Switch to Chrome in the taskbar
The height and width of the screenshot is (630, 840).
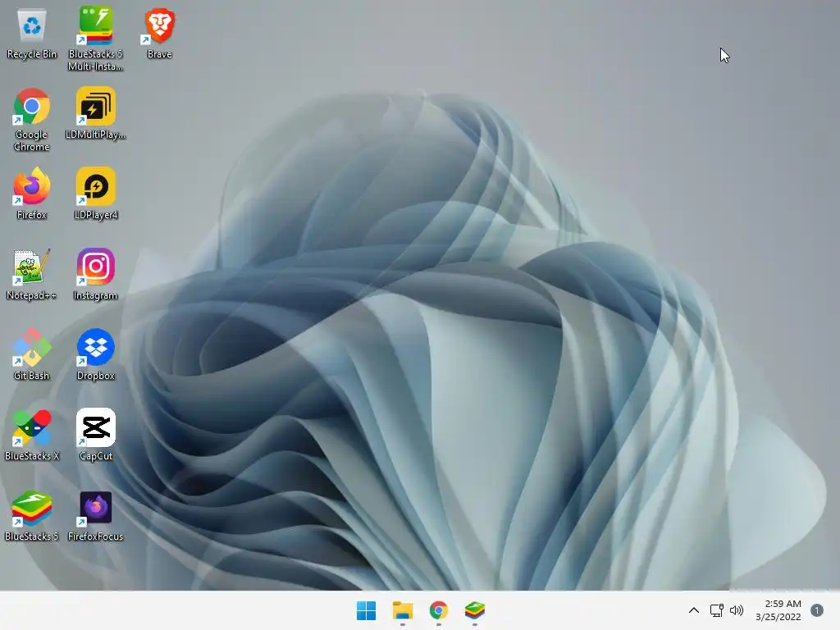(x=439, y=610)
